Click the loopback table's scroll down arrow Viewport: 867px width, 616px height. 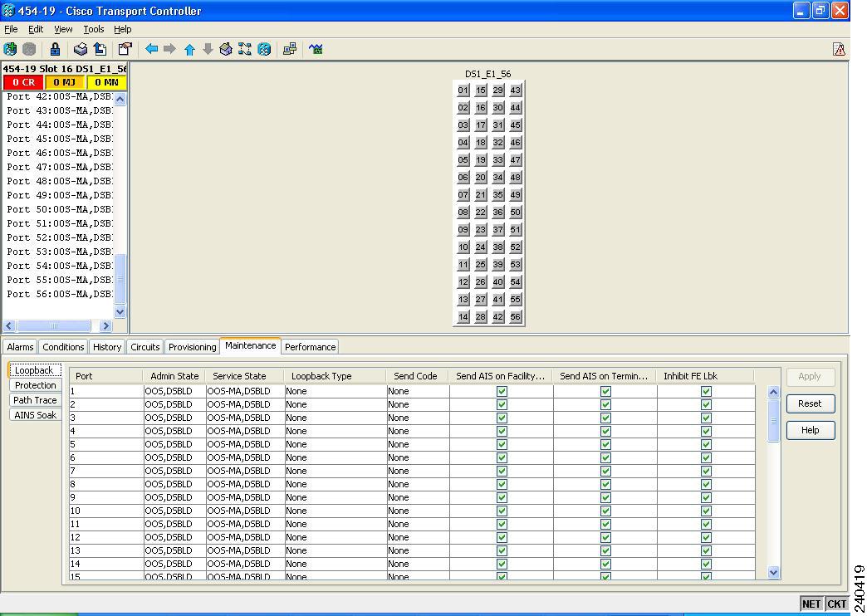pyautogui.click(x=773, y=572)
